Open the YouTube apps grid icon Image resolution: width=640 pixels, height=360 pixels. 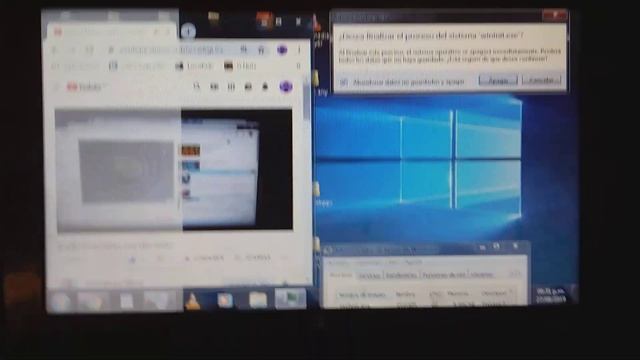pos(231,87)
